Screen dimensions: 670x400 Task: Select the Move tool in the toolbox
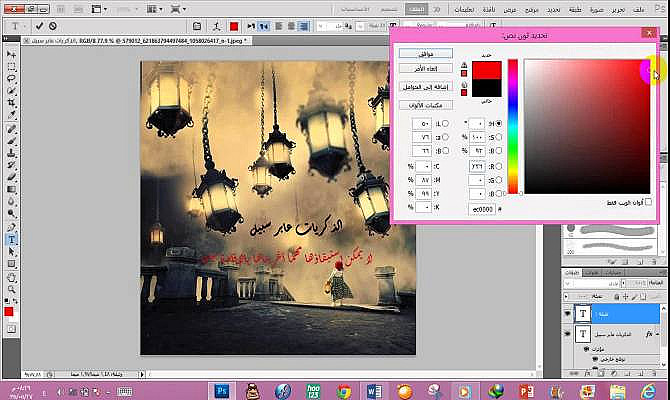12,55
